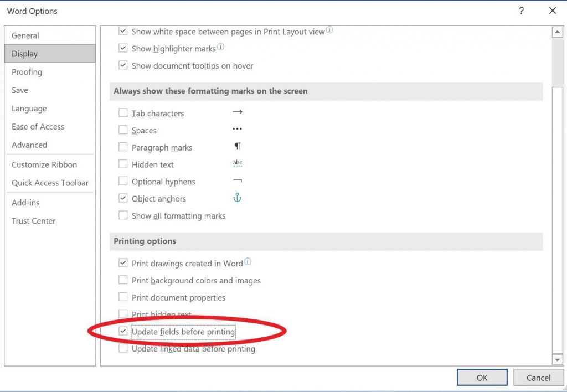Click the info icon next to Show highlighter marks

[x=220, y=47]
